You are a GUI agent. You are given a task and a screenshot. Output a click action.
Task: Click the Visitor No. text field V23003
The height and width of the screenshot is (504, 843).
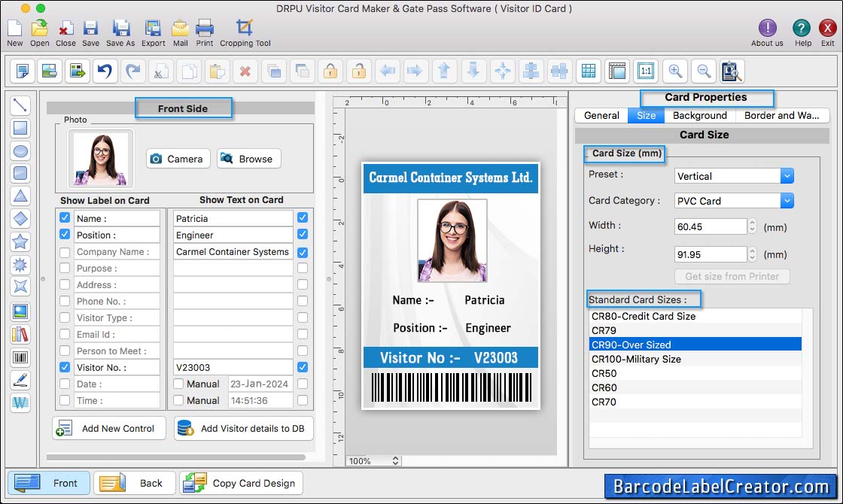point(233,367)
